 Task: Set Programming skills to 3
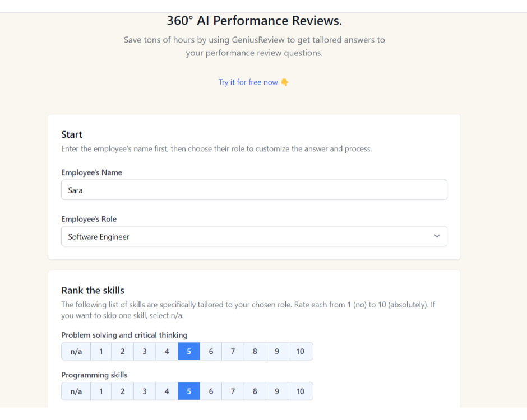[145, 391]
